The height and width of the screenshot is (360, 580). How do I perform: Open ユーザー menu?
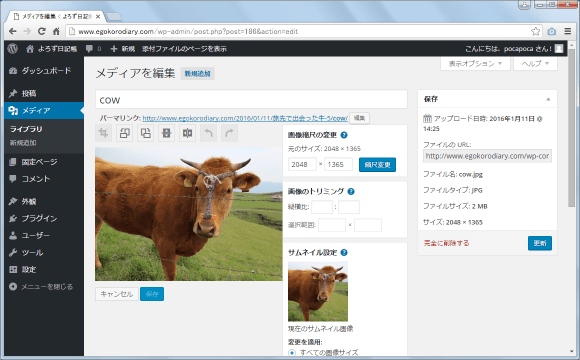pyautogui.click(x=44, y=235)
